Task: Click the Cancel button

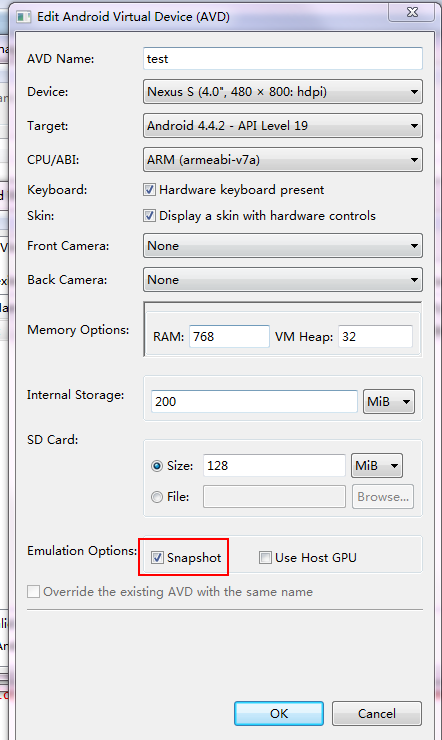Action: [376, 713]
